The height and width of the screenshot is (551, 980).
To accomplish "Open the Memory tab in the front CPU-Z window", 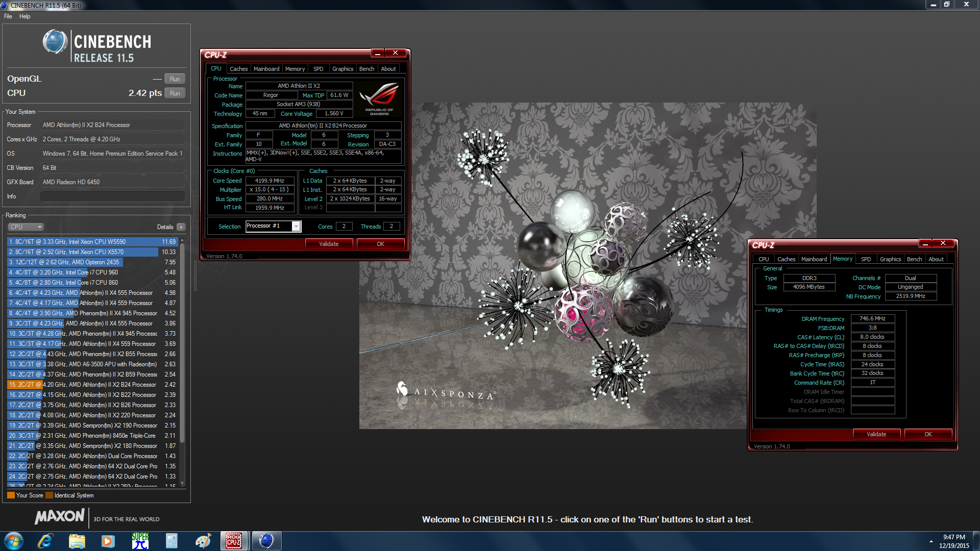I will point(295,69).
